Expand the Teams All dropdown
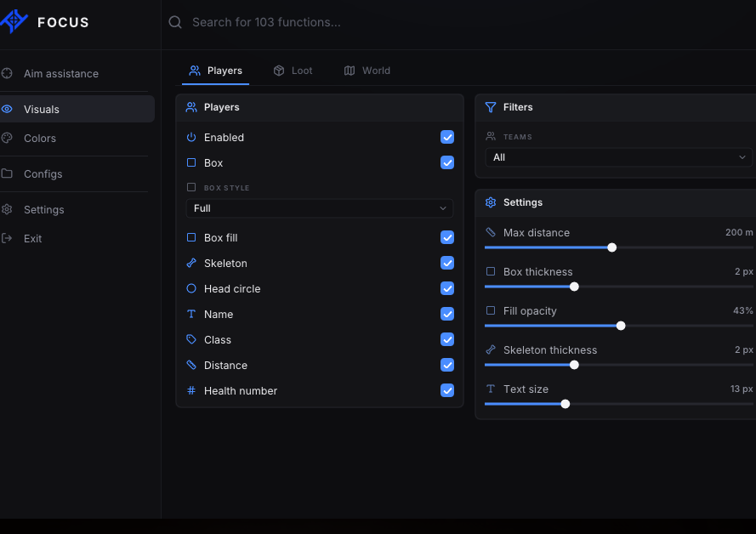 click(618, 157)
